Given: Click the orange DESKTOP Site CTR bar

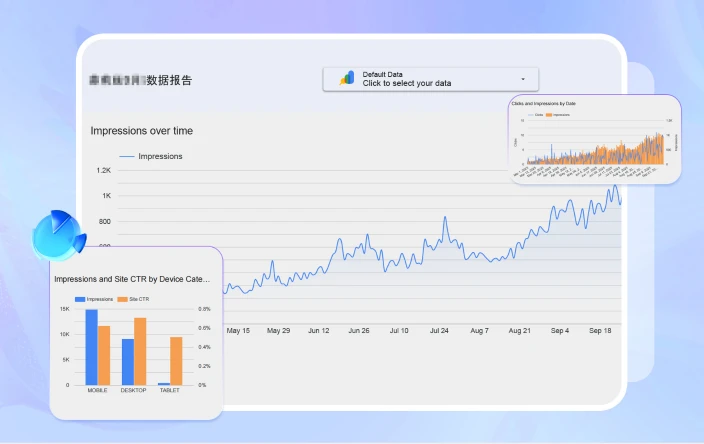Looking at the screenshot, I should pos(140,351).
